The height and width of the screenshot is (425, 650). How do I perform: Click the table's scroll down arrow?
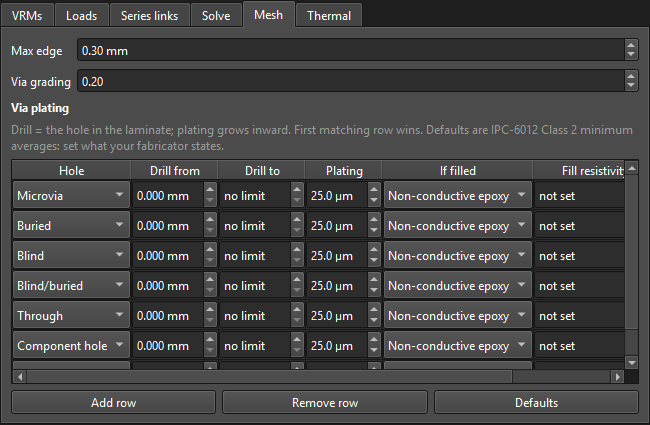[x=631, y=363]
